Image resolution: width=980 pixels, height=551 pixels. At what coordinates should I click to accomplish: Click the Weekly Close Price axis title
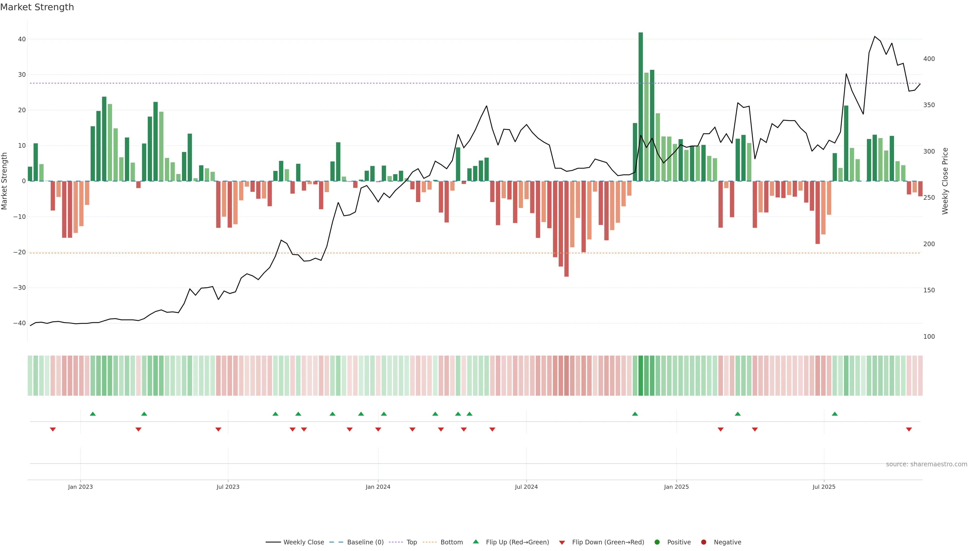click(x=945, y=181)
